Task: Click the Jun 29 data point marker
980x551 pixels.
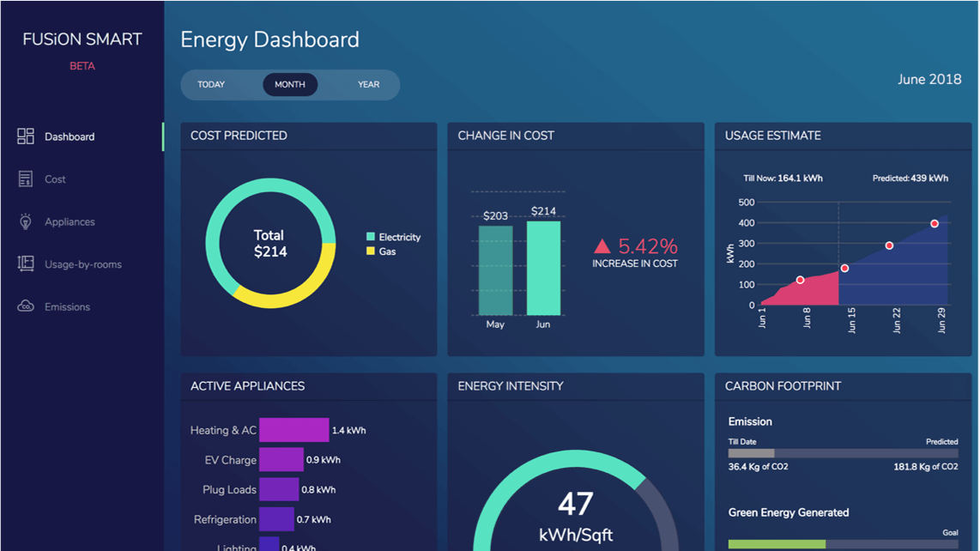Action: [x=934, y=222]
